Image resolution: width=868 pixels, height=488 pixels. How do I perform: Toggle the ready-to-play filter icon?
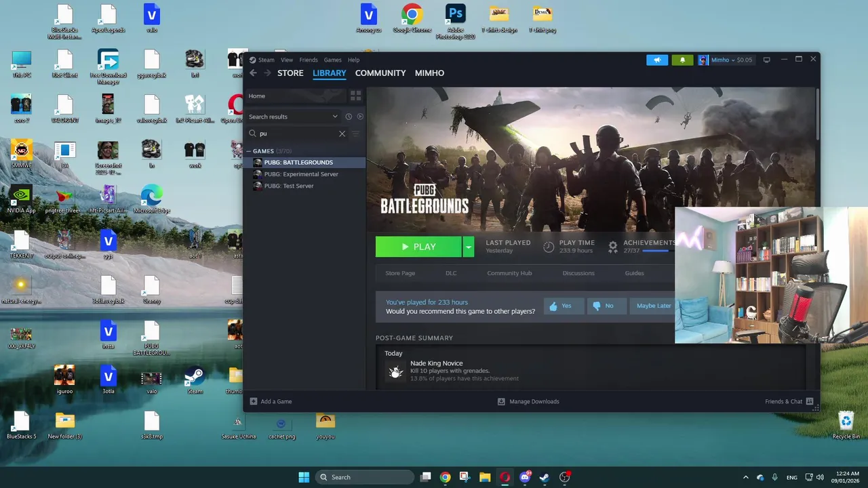pyautogui.click(x=360, y=117)
